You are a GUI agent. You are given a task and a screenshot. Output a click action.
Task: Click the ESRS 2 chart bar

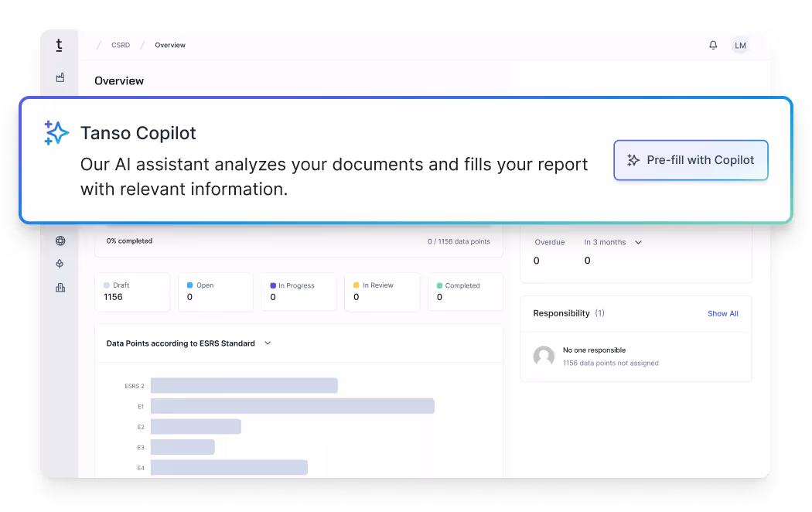coord(244,386)
